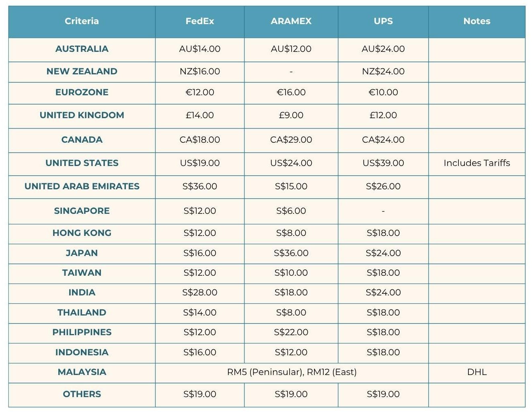This screenshot has width=532, height=418.
Task: Select CANADA FedEx price CA$18.00
Action: (199, 140)
